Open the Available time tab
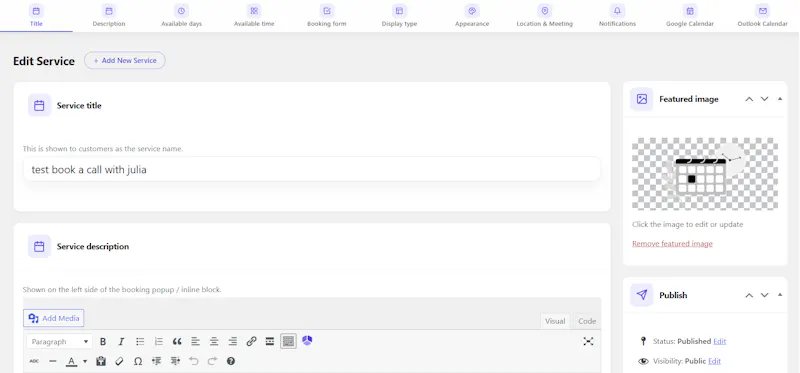Image resolution: width=800 pixels, height=373 pixels. (254, 16)
